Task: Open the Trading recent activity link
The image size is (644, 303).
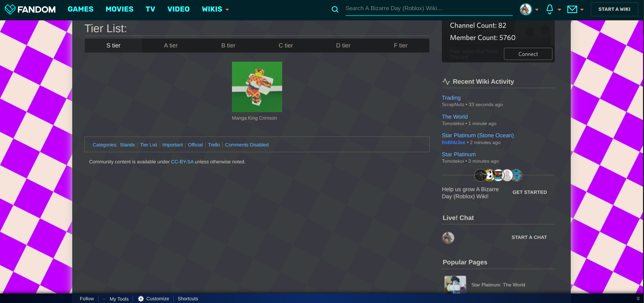Action: coord(451,98)
